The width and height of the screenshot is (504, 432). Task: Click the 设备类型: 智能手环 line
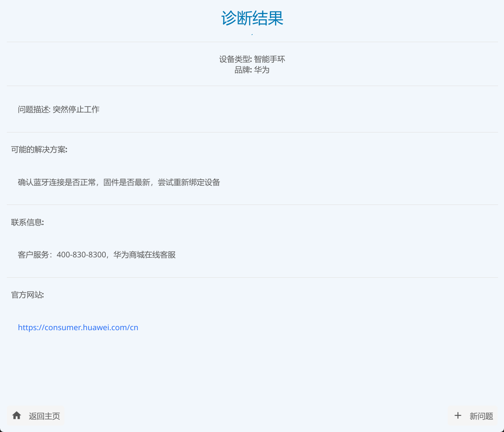252,59
